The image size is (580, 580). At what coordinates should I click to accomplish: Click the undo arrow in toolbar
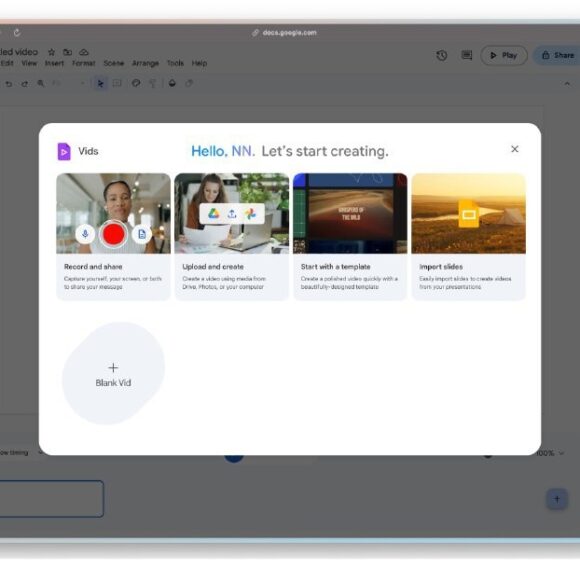click(9, 84)
